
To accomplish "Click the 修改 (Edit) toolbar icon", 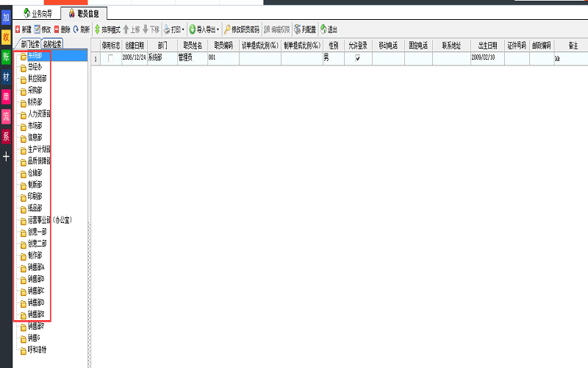I will tap(43, 29).
